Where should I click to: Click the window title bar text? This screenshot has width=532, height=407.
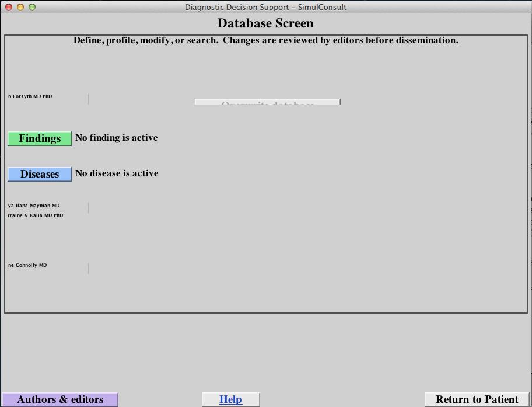265,7
